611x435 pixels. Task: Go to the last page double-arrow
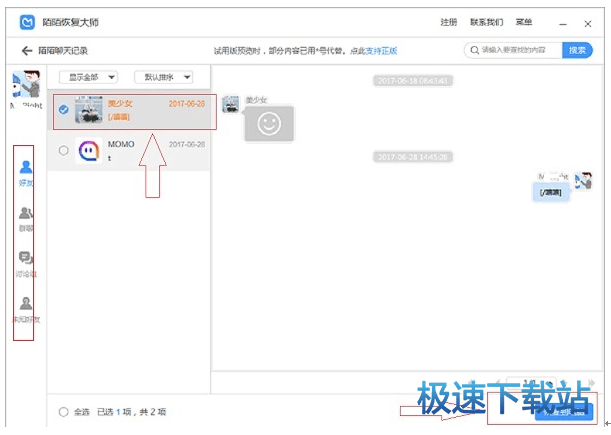tap(592, 382)
